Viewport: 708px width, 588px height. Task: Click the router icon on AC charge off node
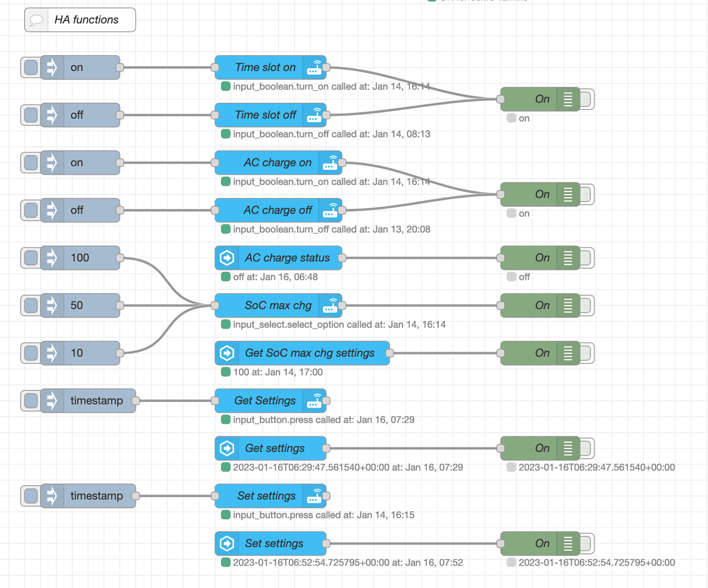330,210
